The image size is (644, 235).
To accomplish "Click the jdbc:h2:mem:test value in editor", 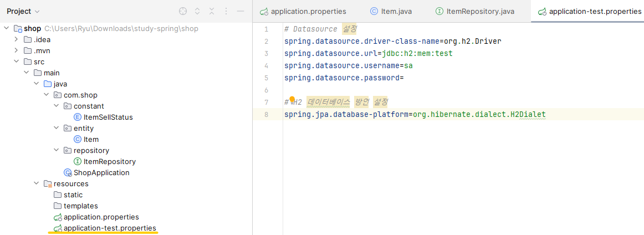I will click(417, 53).
